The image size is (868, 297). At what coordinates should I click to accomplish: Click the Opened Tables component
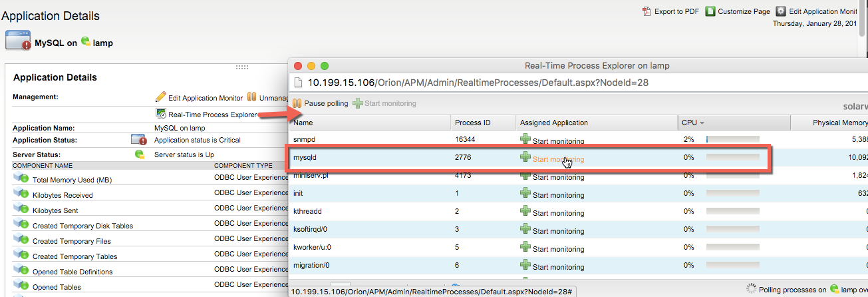57,287
